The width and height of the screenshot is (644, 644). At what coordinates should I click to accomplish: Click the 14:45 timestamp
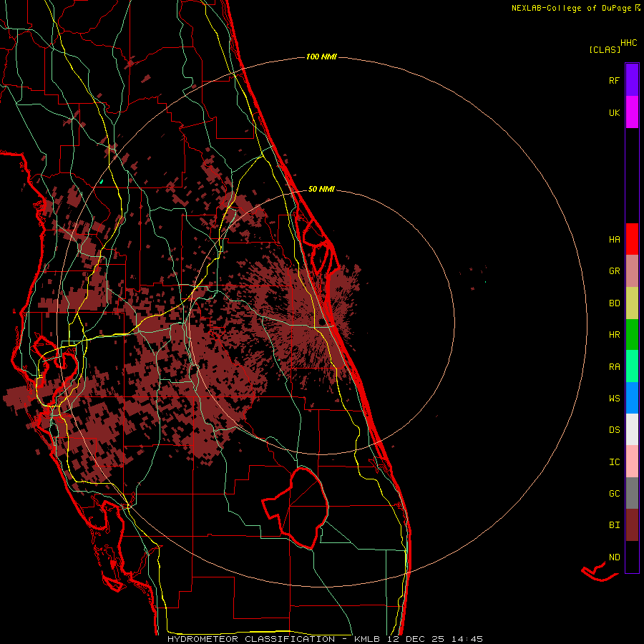coord(467,639)
